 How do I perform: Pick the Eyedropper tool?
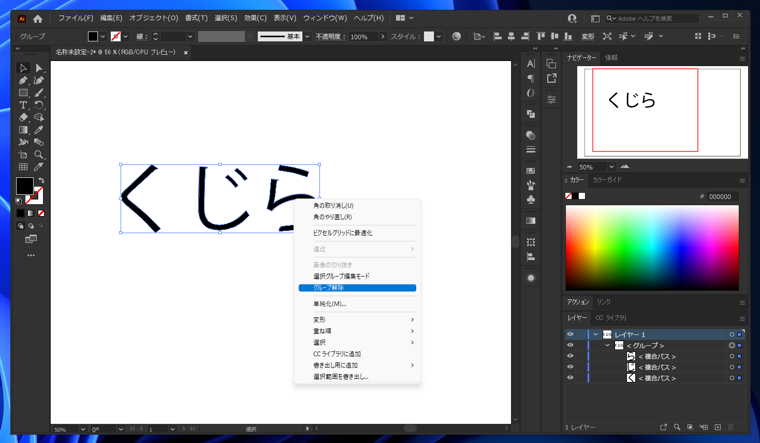[x=39, y=130]
